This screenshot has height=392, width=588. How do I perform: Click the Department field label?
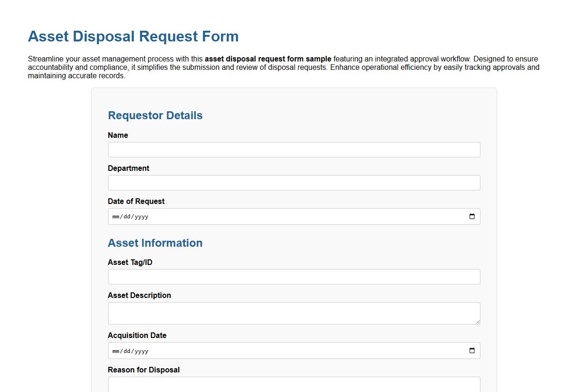point(128,168)
